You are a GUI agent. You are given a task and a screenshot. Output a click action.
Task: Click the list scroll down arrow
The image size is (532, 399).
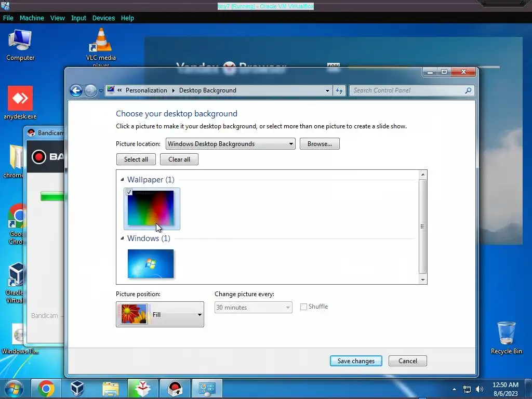423,280
